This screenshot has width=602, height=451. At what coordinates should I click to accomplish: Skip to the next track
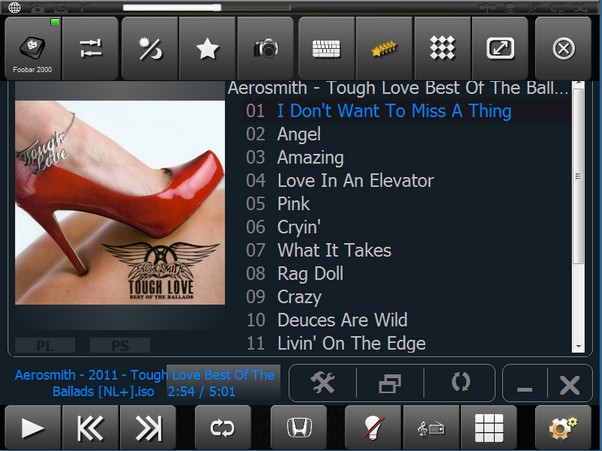[148, 428]
